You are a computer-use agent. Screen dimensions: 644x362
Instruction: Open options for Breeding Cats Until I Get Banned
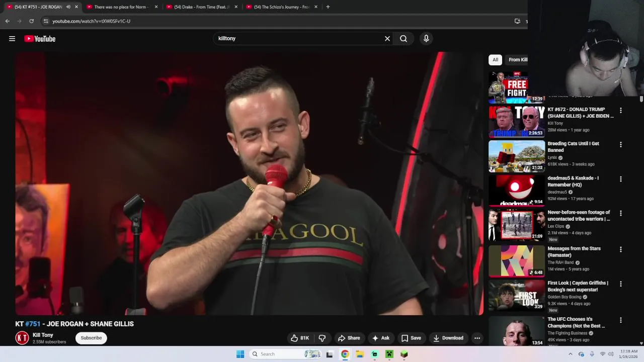pyautogui.click(x=620, y=144)
